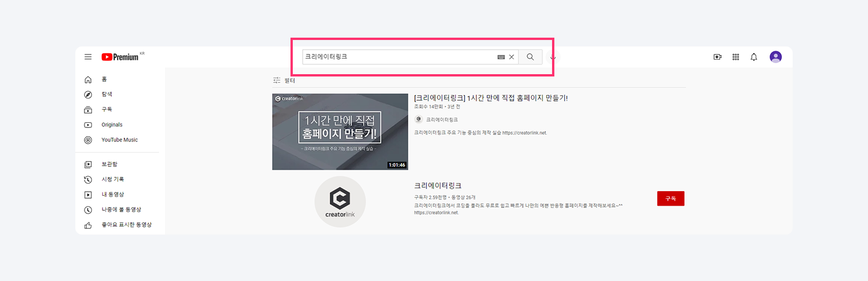Image resolution: width=868 pixels, height=281 pixels.
Task: Click the video thumbnail with 1:01:46 duration
Action: tap(340, 132)
